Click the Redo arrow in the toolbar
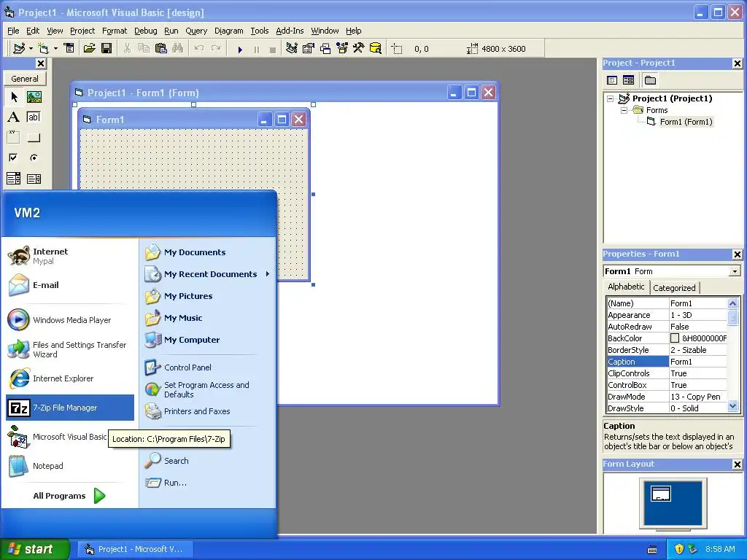 (216, 48)
